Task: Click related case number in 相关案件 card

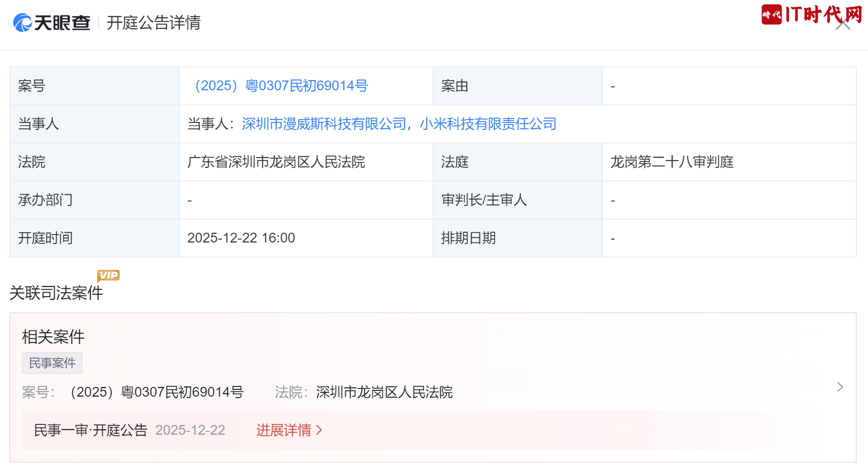Action: click(x=157, y=392)
